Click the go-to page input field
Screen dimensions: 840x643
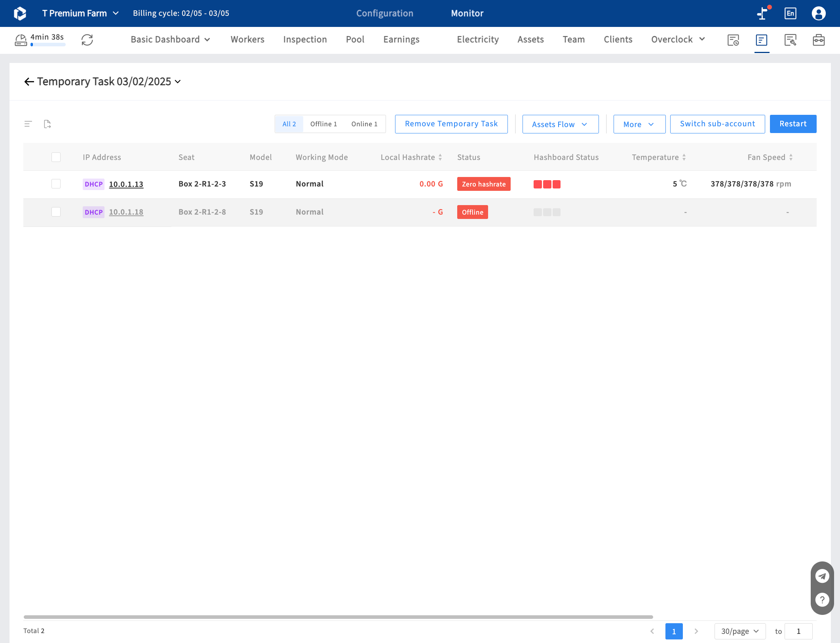[x=799, y=631]
